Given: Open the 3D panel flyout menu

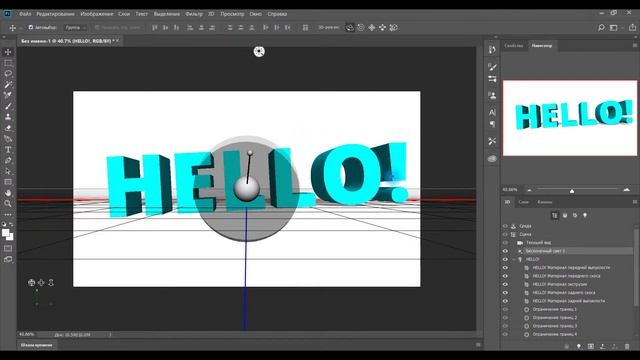Looking at the screenshot, I should tap(635, 202).
